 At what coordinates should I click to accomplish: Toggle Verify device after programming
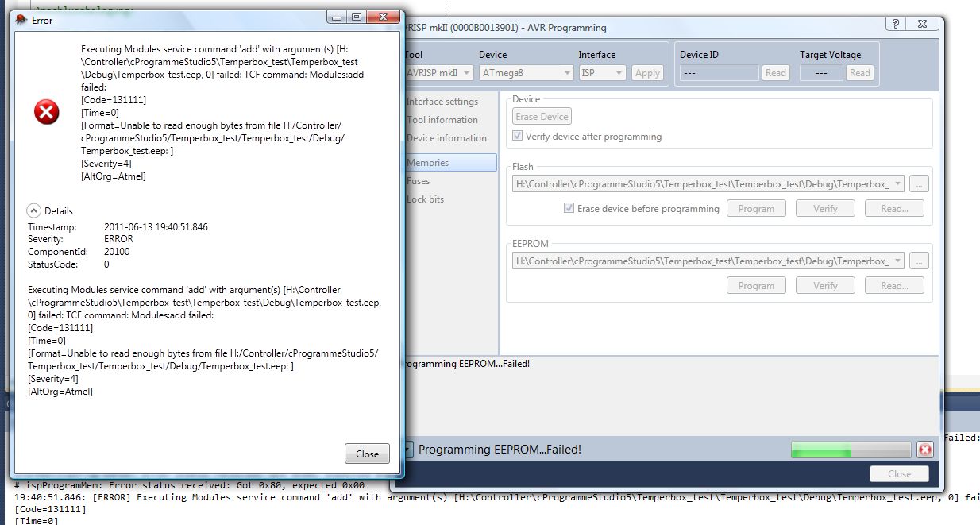518,137
